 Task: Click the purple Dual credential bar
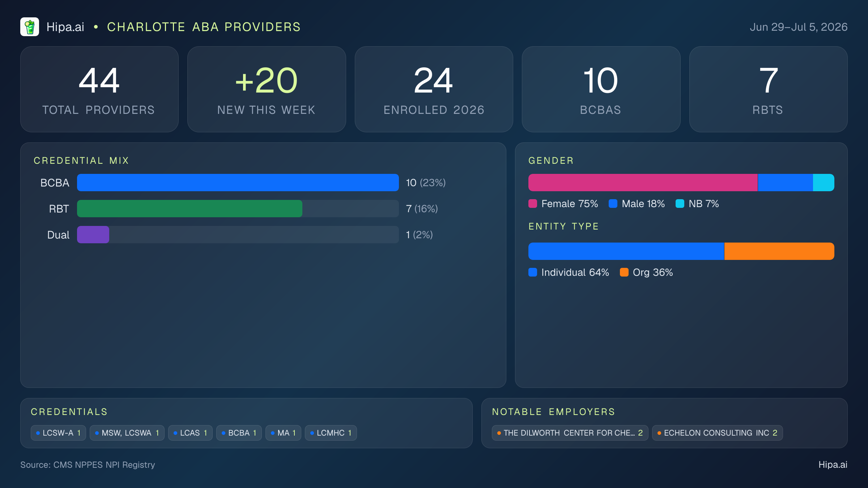pos(93,235)
